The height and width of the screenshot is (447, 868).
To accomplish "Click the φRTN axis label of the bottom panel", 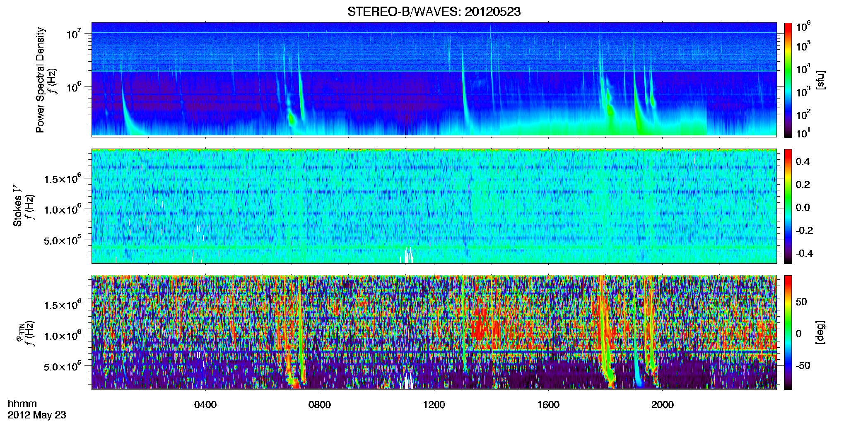I will click(19, 332).
